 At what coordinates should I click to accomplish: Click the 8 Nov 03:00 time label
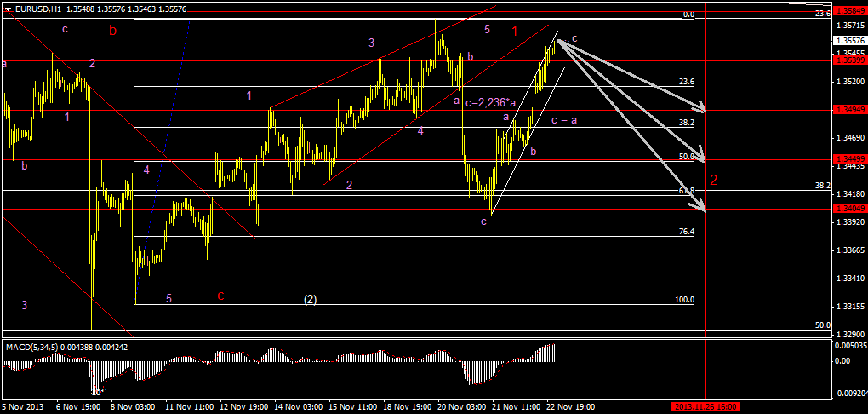(131, 407)
